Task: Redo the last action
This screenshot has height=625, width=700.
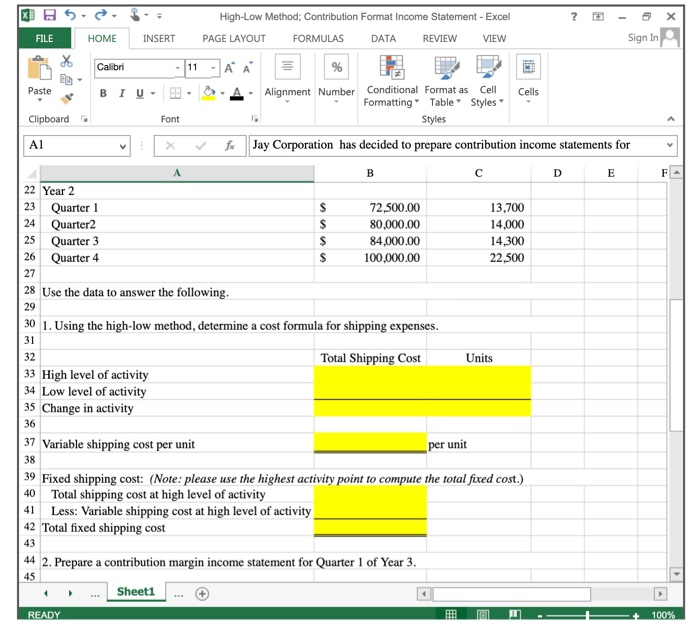Action: pyautogui.click(x=100, y=15)
